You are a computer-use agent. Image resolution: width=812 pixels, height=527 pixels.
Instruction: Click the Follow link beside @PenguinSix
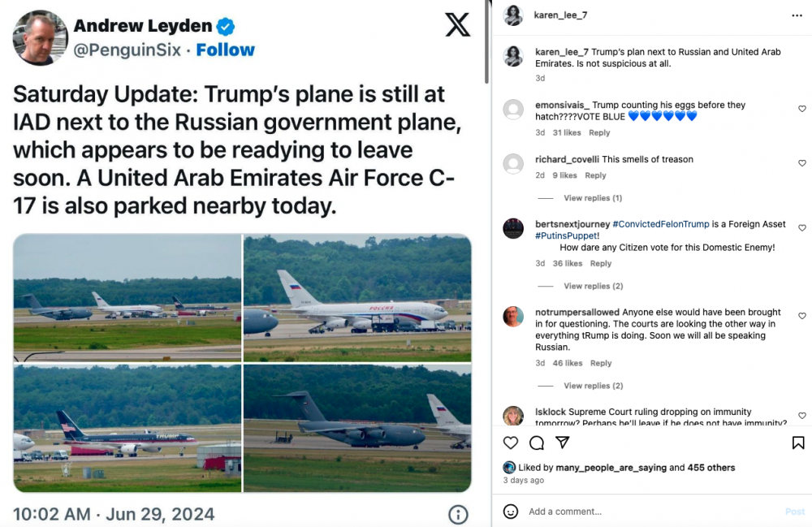(225, 50)
